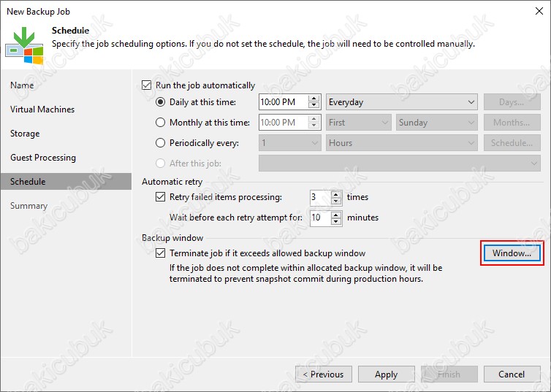This screenshot has height=392, width=551.
Task: Toggle Retry failed items processing checkbox
Action: [x=160, y=197]
